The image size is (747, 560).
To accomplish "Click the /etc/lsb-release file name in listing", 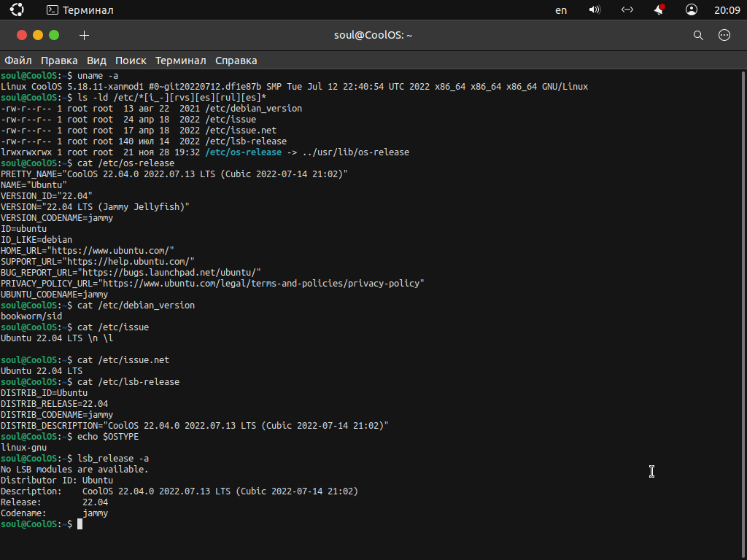I will [246, 141].
